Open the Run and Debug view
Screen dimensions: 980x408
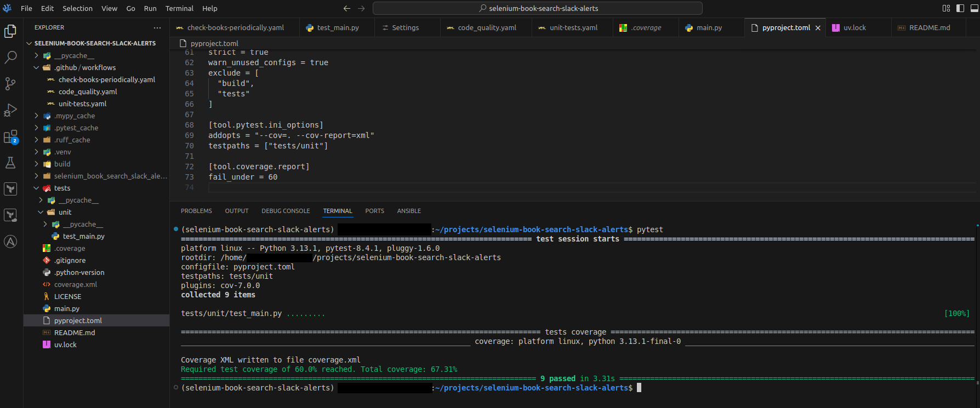click(10, 110)
